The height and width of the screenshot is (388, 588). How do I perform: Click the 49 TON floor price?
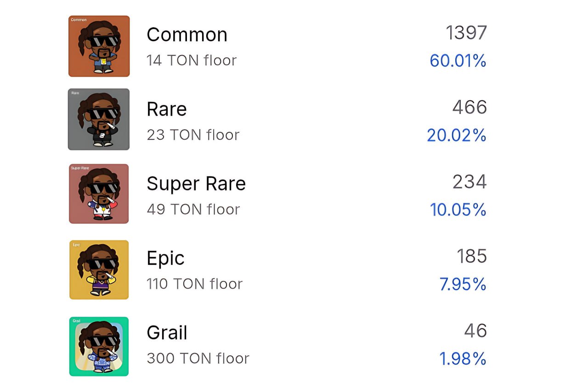(193, 209)
